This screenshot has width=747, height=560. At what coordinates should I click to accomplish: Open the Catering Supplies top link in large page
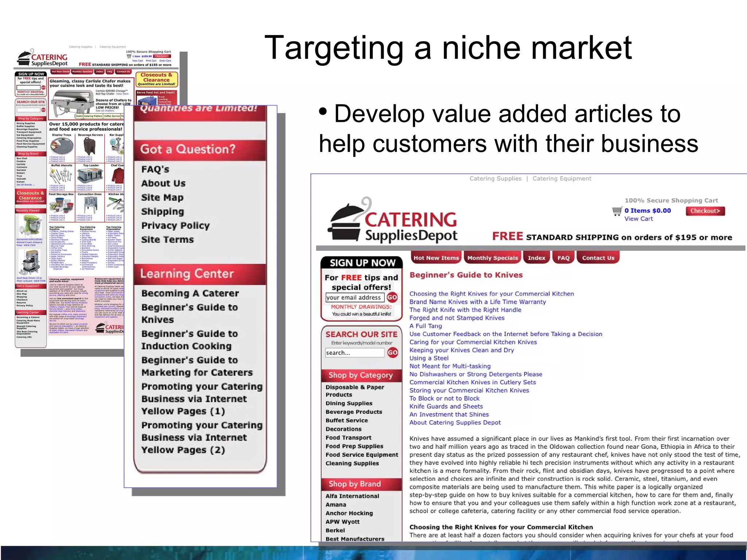click(x=495, y=179)
